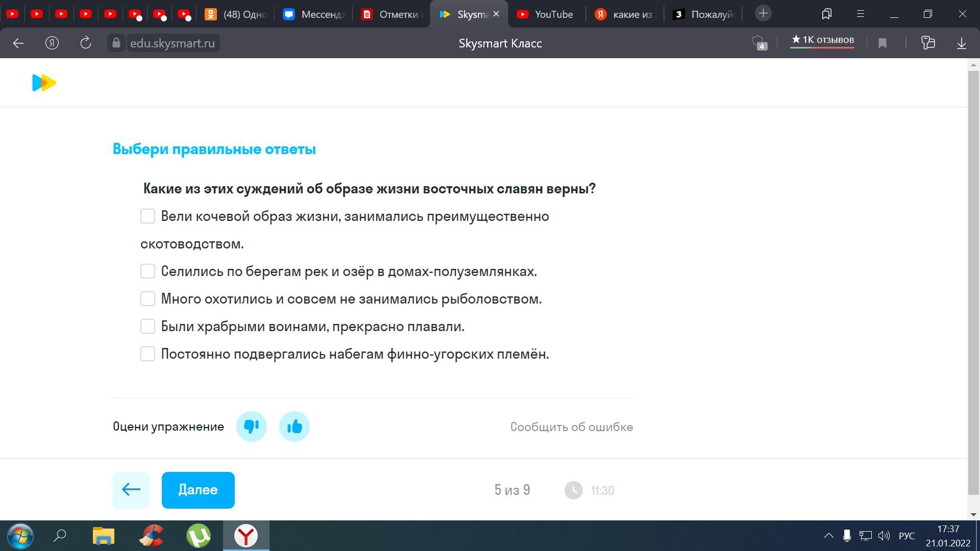Open the browser hamburger menu
Image resolution: width=980 pixels, height=551 pixels.
(860, 14)
